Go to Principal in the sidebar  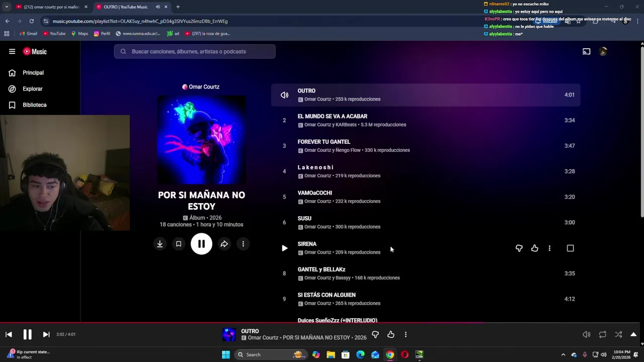click(x=33, y=73)
